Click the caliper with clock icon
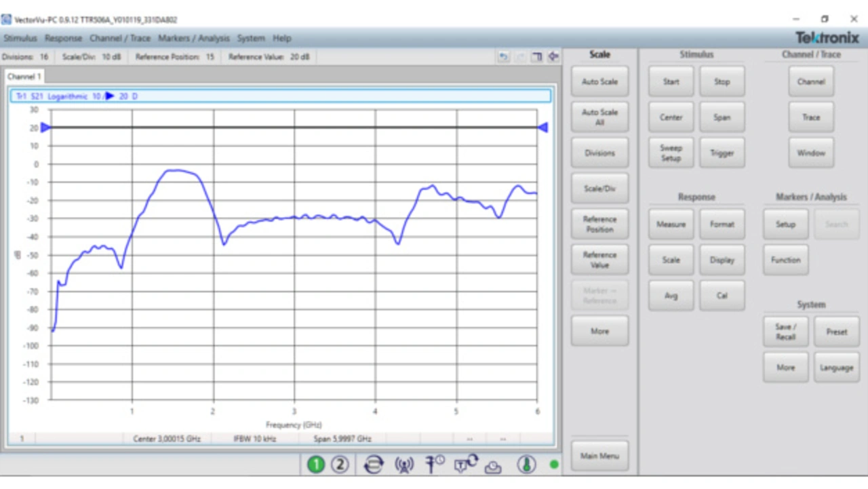Screen dimensions: 868x489 (x=435, y=464)
